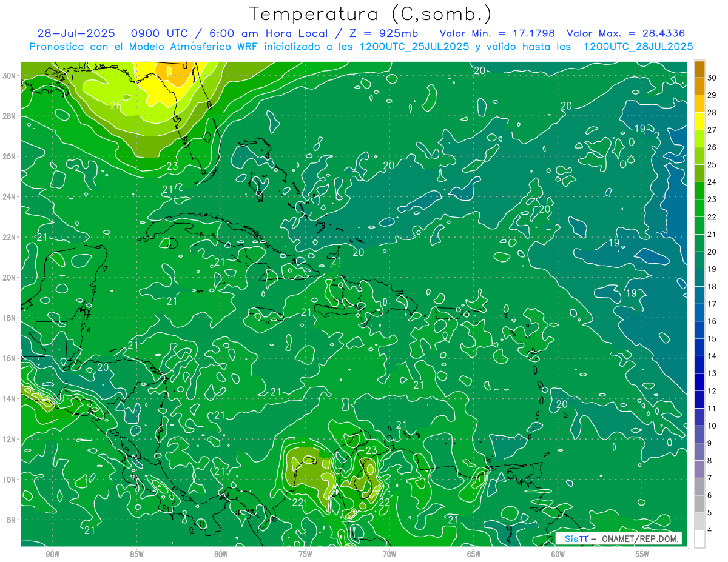This screenshot has width=728, height=562.
Task: Click the '30N' latitude axis label
Action: (x=8, y=76)
